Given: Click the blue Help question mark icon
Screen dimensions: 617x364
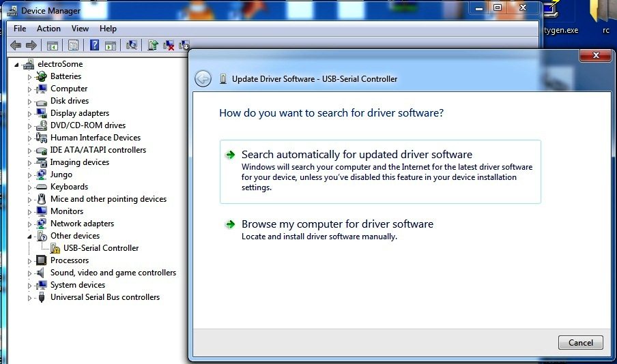Looking at the screenshot, I should click(94, 46).
